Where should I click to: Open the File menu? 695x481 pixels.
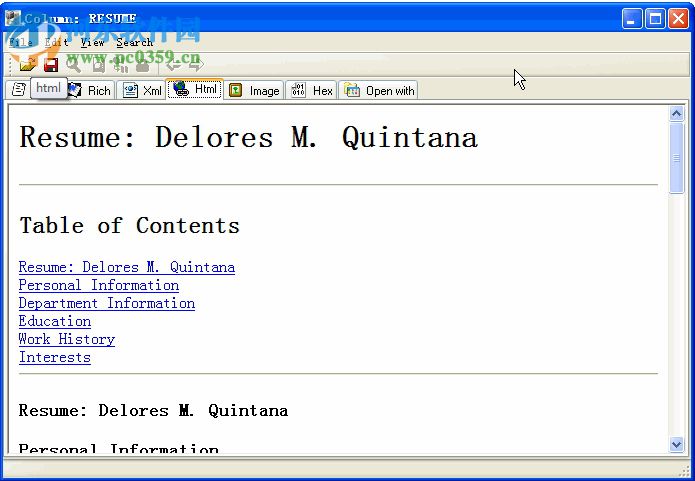(21, 42)
